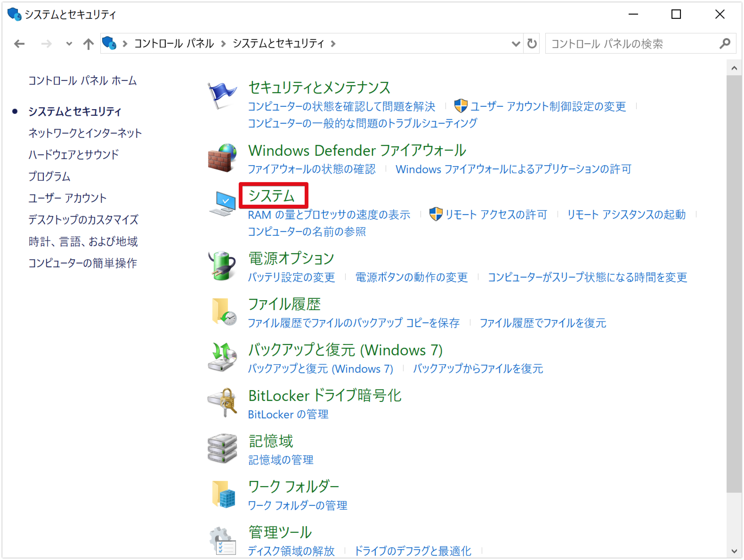Click the scrollbar down arrow
The width and height of the screenshot is (744, 560).
coord(734,551)
